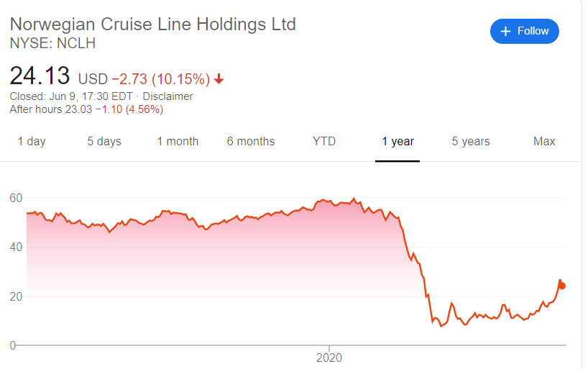Select the 1 month tab
The width and height of the screenshot is (588, 369).
pos(178,142)
